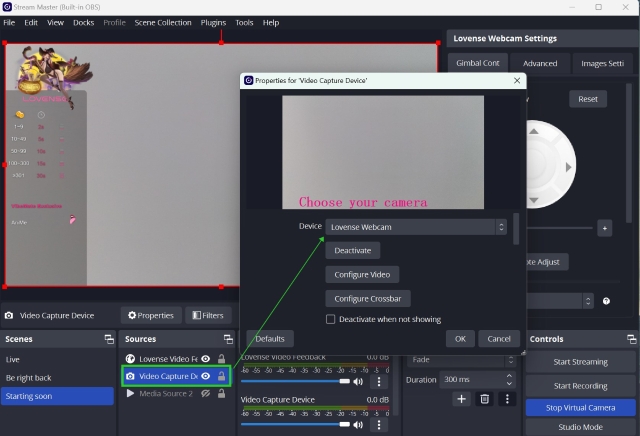Screen dimensions: 640x436
Task: Toggle visibility of Lovense Video Feedback source
Action: [205, 358]
